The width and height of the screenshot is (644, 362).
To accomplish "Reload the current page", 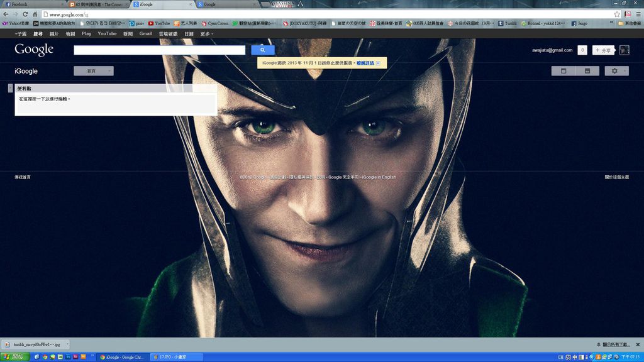I will [25, 14].
